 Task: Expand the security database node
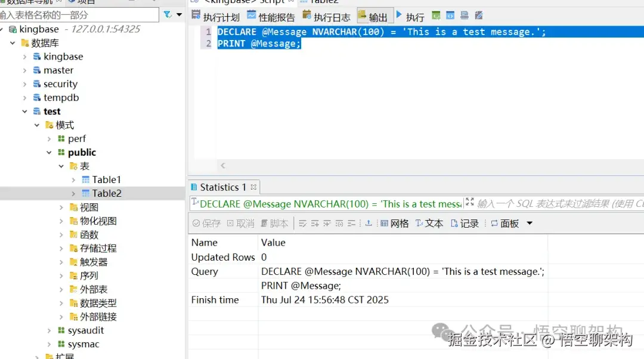click(24, 84)
